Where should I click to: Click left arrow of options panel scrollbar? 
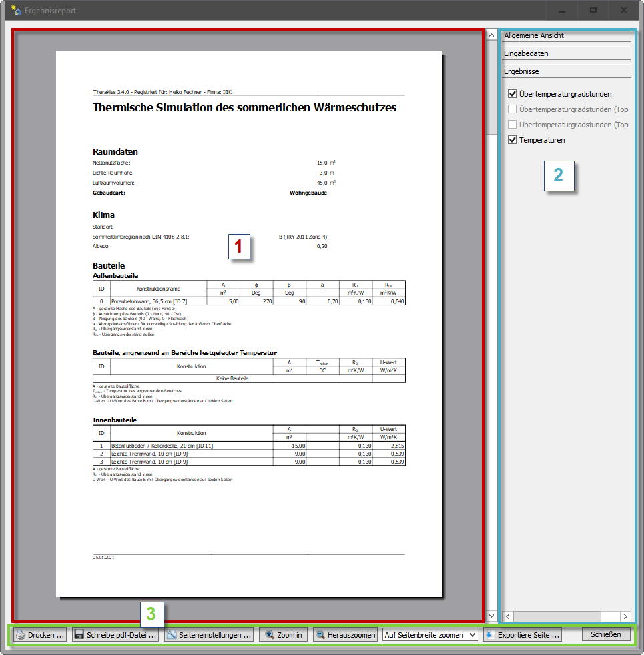tap(508, 616)
